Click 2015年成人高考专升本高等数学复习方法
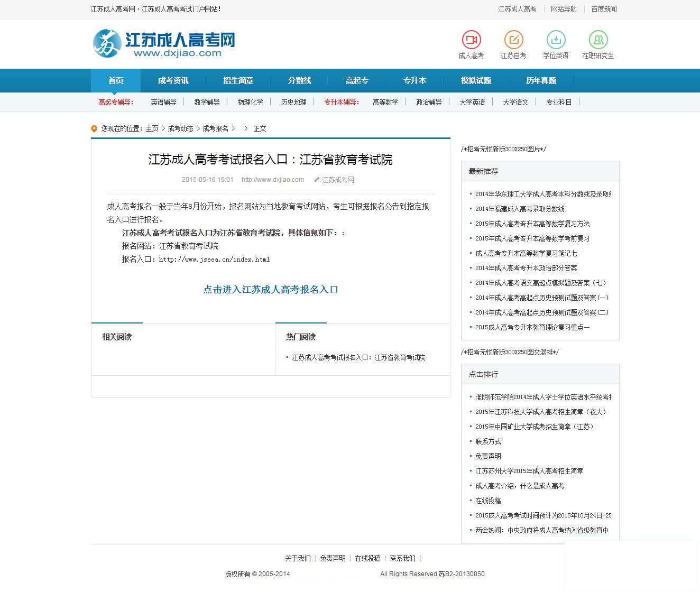Screen dimensions: 700x592 point(532,224)
